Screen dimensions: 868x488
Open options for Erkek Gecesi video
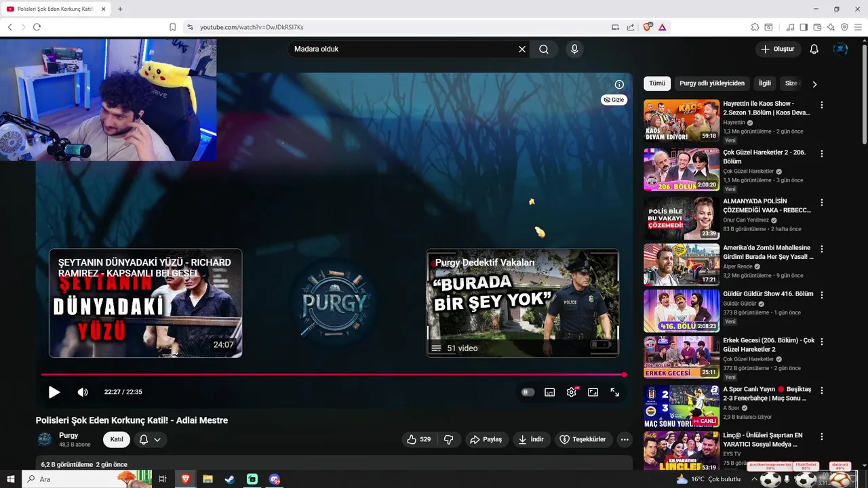(822, 342)
